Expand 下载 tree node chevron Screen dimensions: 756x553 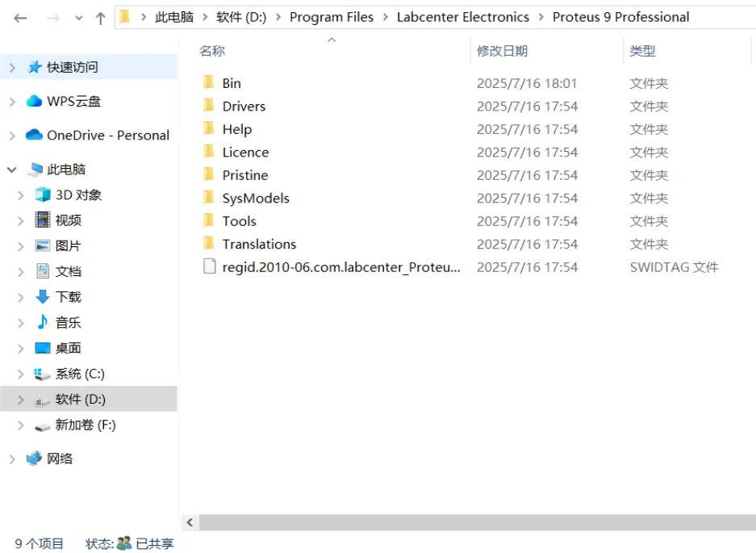coord(21,297)
